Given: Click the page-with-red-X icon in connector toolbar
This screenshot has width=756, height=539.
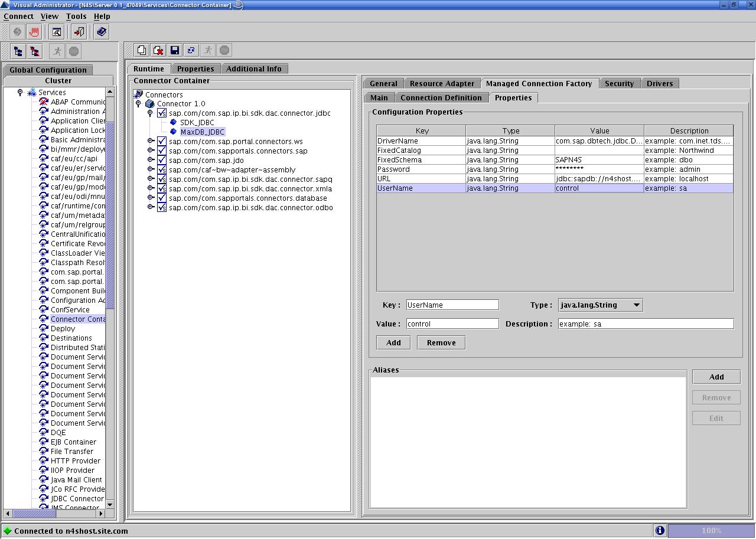Looking at the screenshot, I should (158, 50).
